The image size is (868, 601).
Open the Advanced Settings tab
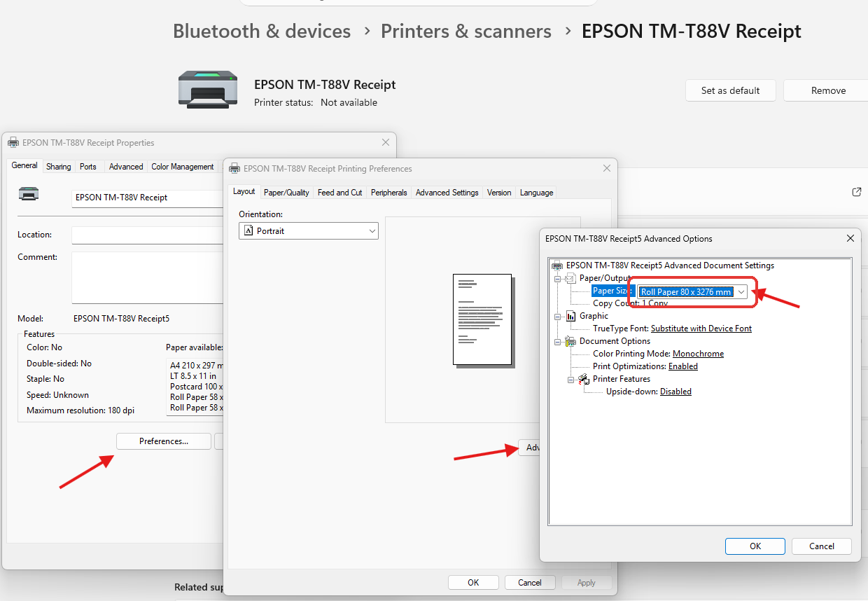447,193
